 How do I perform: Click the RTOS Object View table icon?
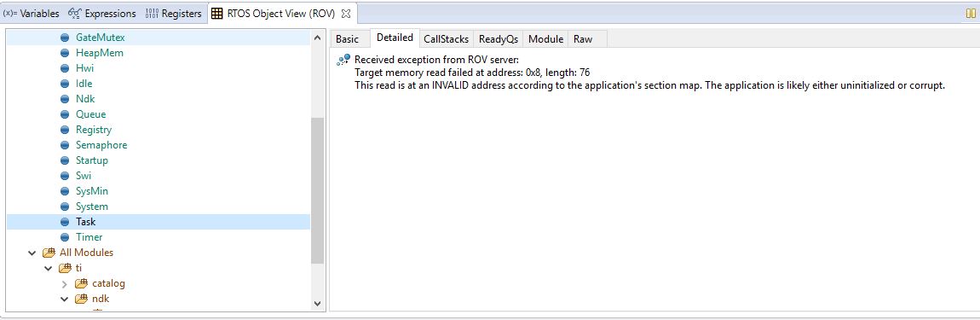[x=216, y=13]
